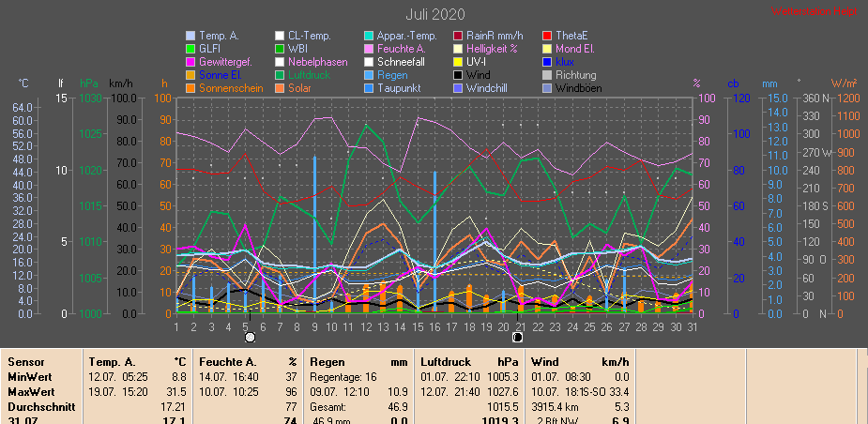The height and width of the screenshot is (424, 868).
Task: Click the orange Sonnenschein legend swatch
Action: point(190,88)
